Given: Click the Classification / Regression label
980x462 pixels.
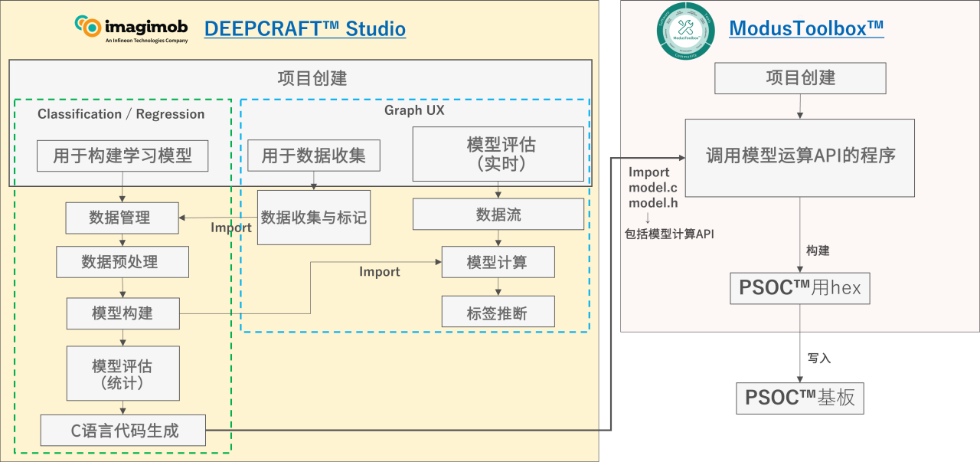Looking at the screenshot, I should 121,114.
